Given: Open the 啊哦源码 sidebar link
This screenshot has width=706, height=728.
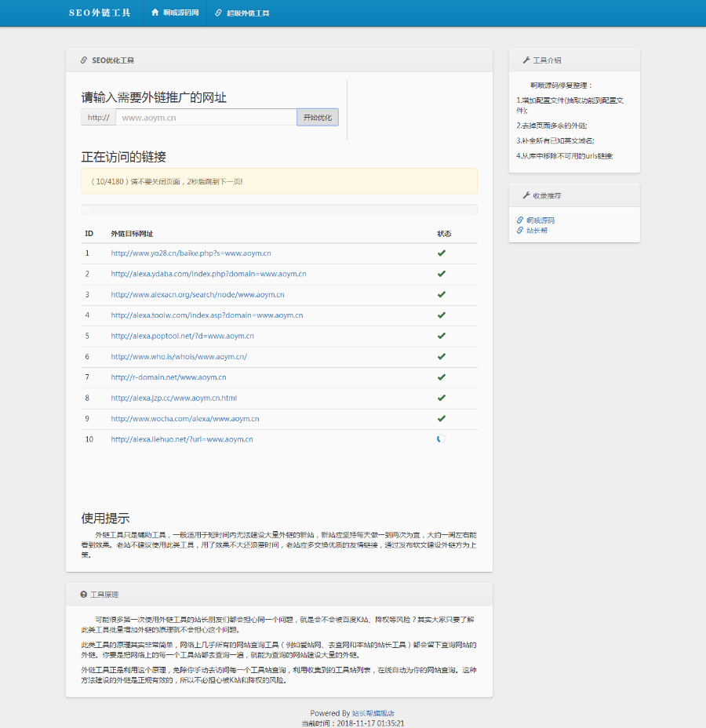Looking at the screenshot, I should pos(541,220).
